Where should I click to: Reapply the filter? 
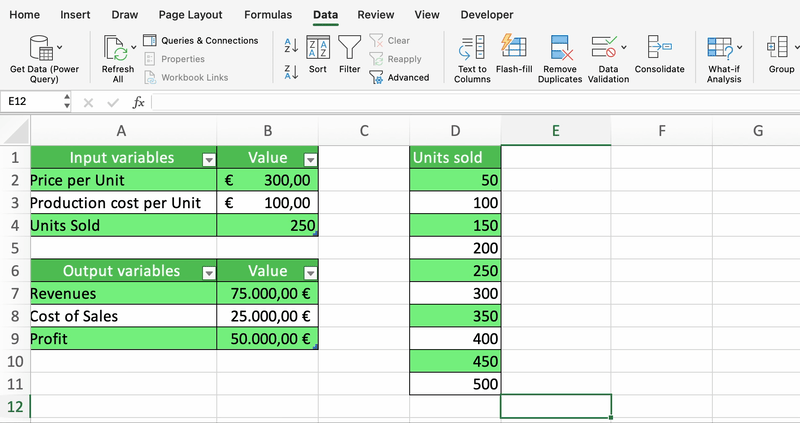(x=395, y=59)
